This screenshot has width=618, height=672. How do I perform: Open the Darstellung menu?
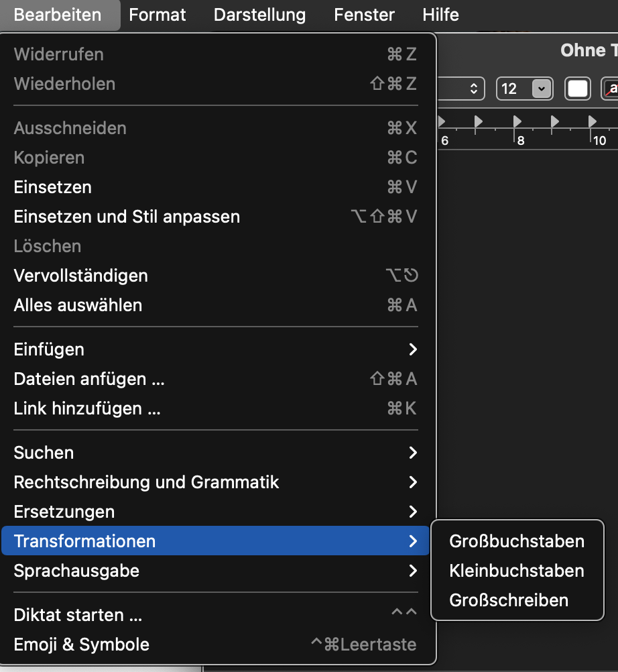[x=259, y=15]
